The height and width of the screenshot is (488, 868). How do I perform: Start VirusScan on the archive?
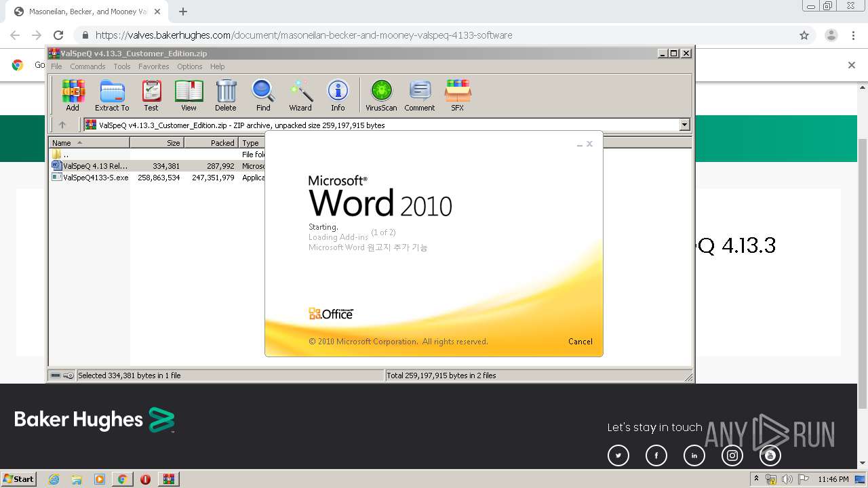(x=381, y=95)
